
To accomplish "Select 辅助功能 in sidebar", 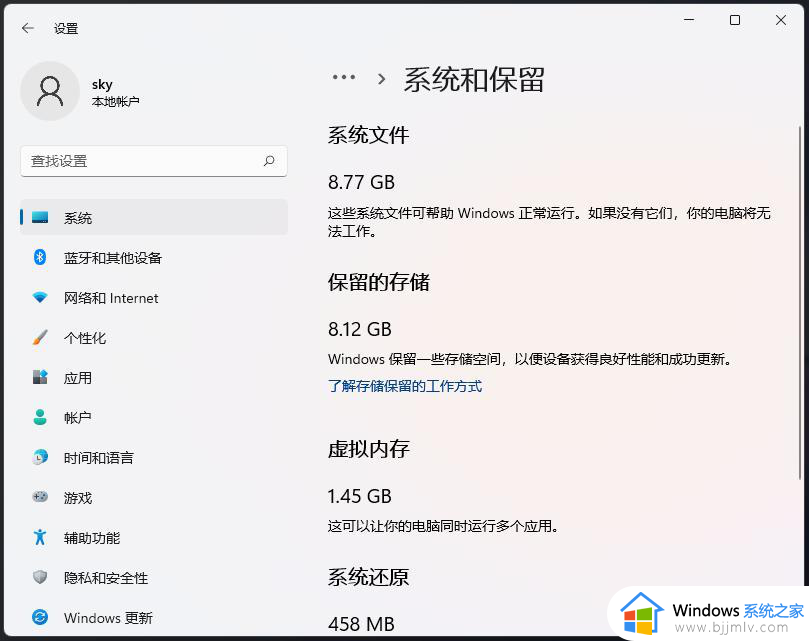I will 154,537.
